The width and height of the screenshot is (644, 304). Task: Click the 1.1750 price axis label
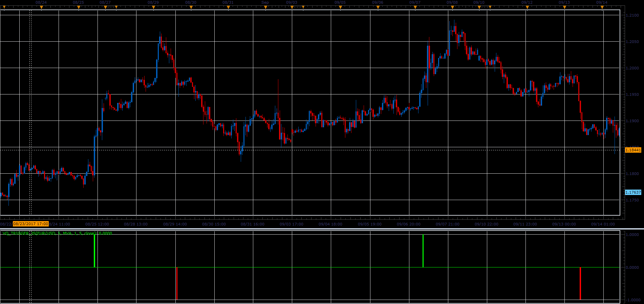pos(632,200)
